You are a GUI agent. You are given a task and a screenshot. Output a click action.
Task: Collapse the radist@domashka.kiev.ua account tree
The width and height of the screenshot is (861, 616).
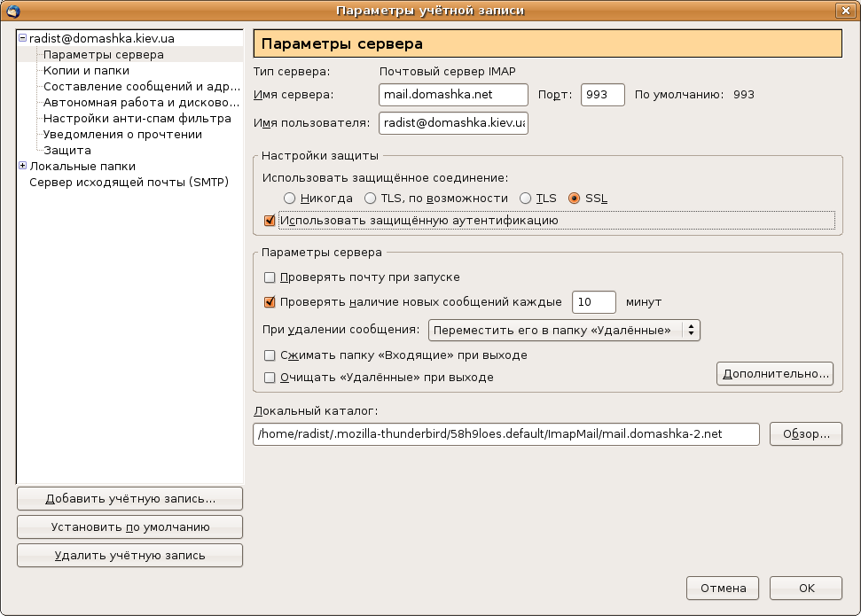click(x=22, y=39)
